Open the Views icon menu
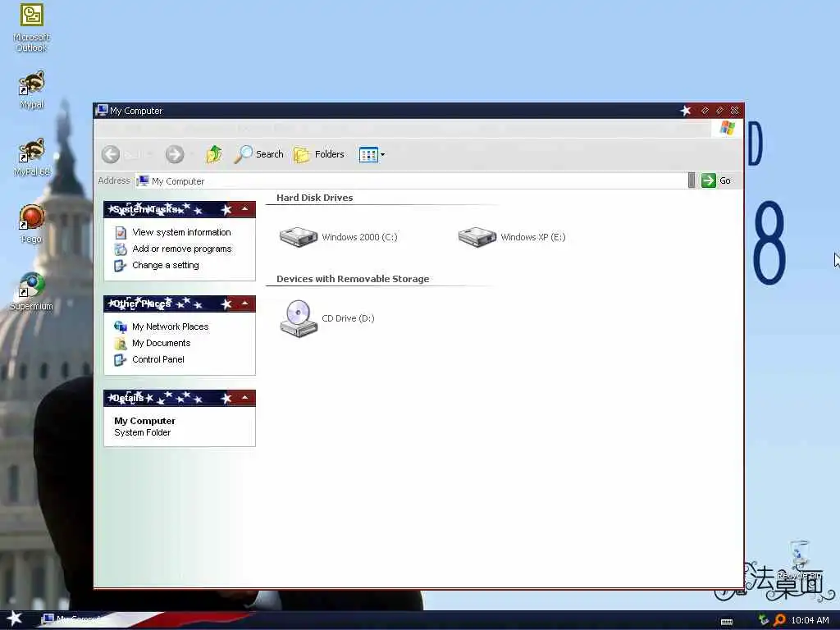840x630 pixels. pos(372,155)
